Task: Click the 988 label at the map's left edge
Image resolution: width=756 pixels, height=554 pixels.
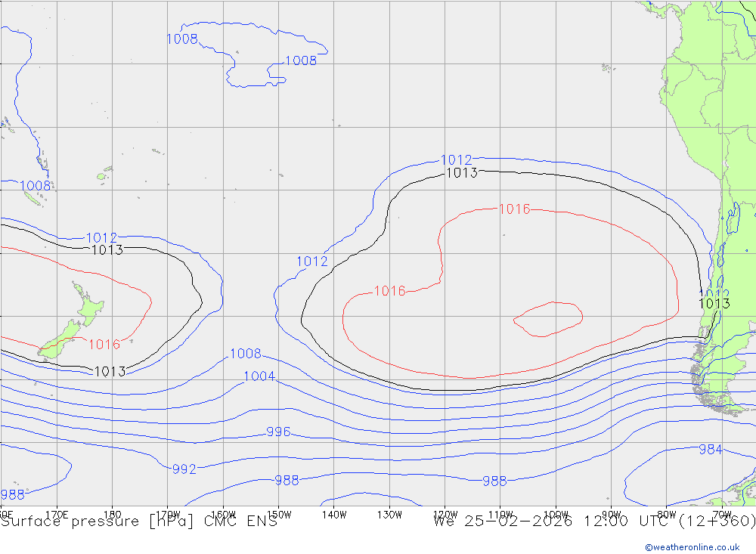Action: coord(13,495)
